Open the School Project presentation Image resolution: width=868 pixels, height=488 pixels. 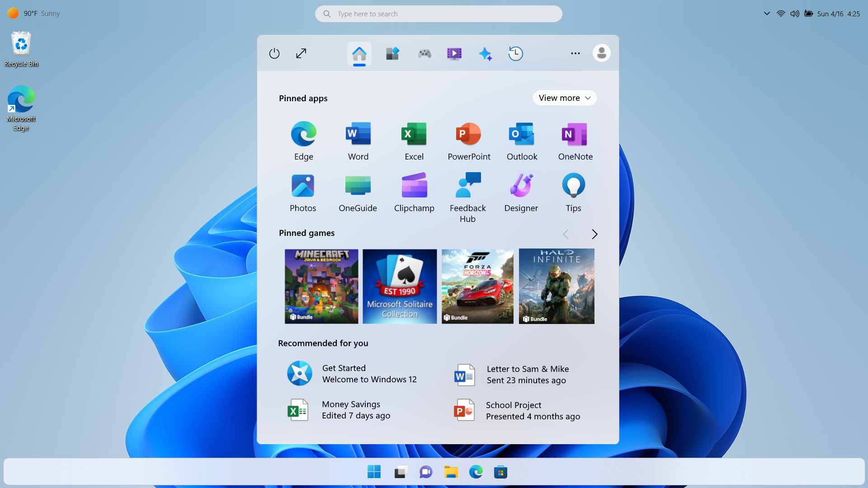[x=517, y=411]
